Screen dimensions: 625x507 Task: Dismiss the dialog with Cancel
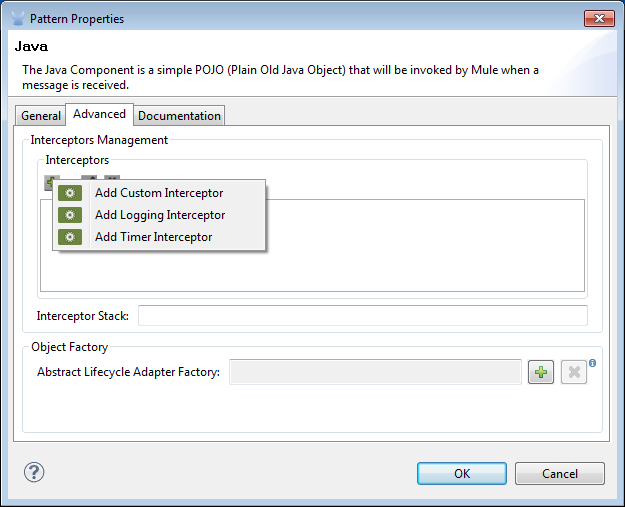pyautogui.click(x=560, y=473)
